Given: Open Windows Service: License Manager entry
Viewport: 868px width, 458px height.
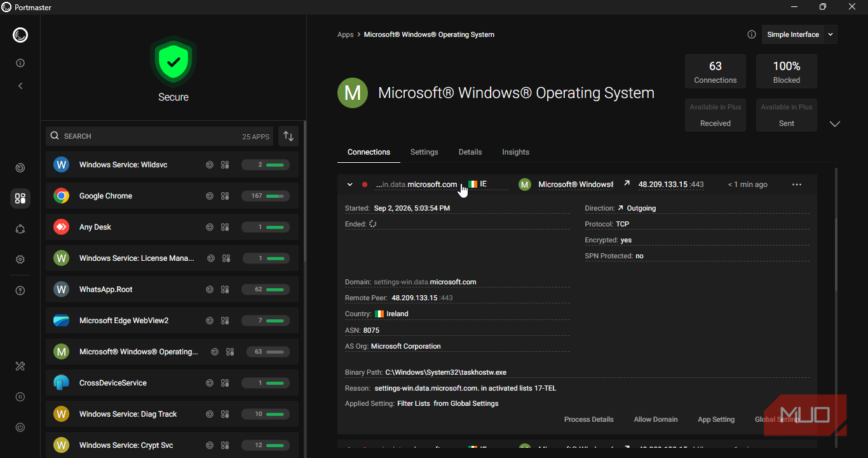Looking at the screenshot, I should point(172,258).
